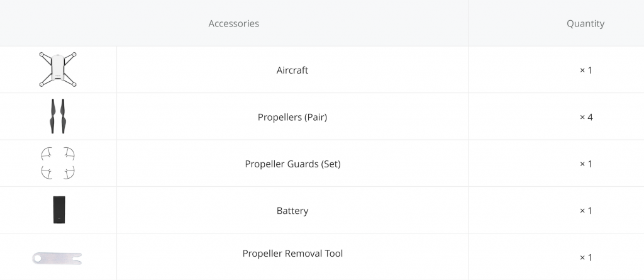This screenshot has height=280, width=644.
Task: Click the hole end of removal tool
Action: coord(38,258)
